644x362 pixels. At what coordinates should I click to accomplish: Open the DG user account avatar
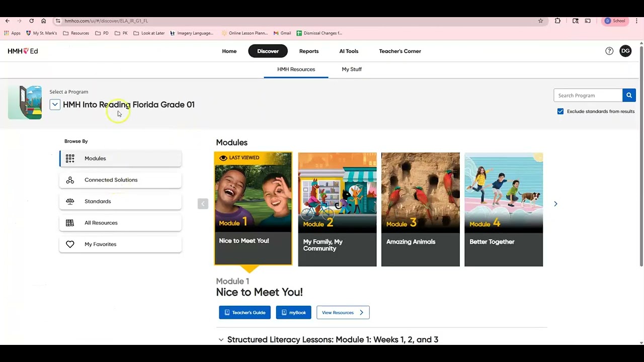tap(625, 51)
